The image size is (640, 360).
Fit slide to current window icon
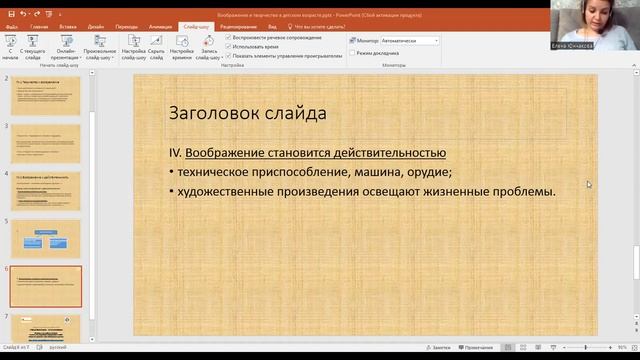coord(635,347)
